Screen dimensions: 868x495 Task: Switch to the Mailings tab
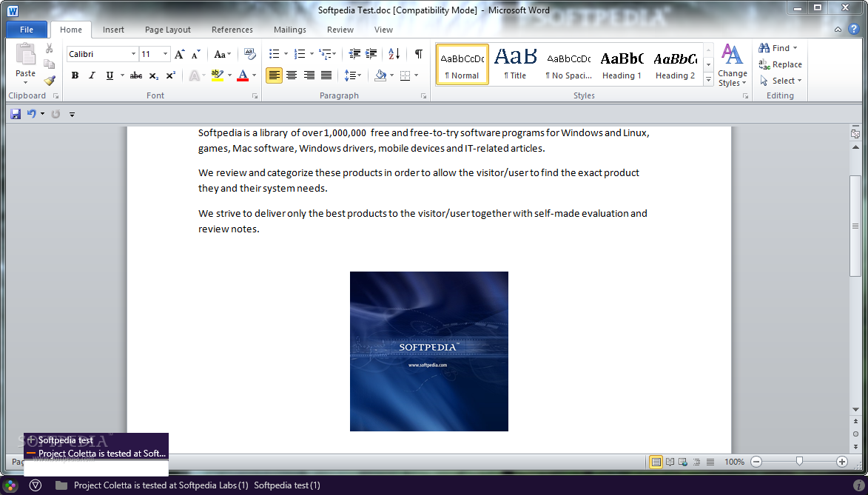pyautogui.click(x=290, y=30)
